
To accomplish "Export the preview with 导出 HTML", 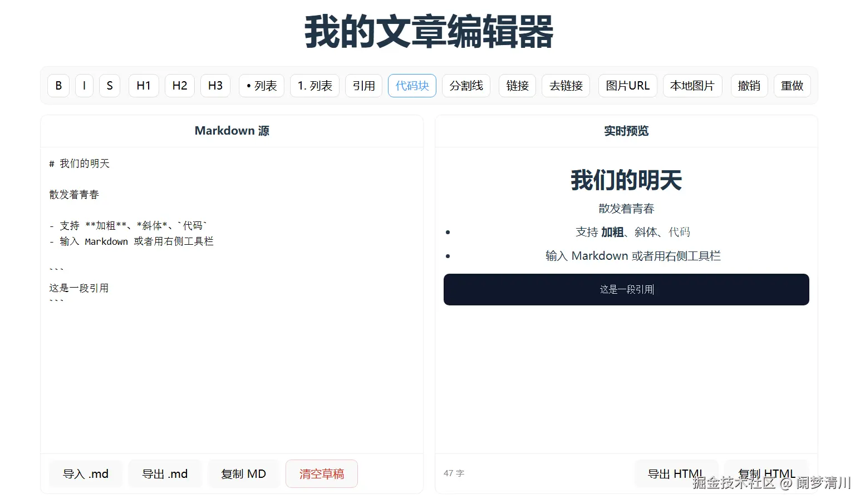I will pos(676,474).
